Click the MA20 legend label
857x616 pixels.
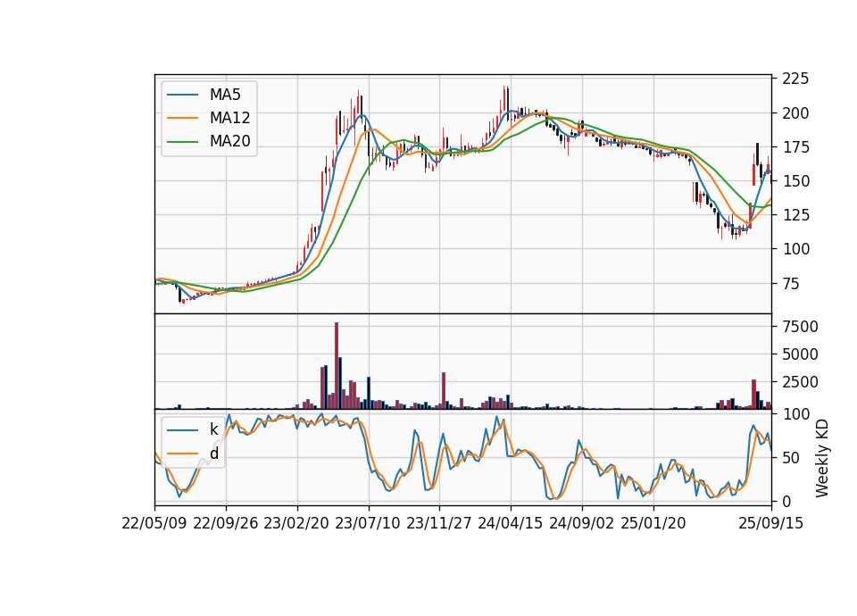coord(229,141)
